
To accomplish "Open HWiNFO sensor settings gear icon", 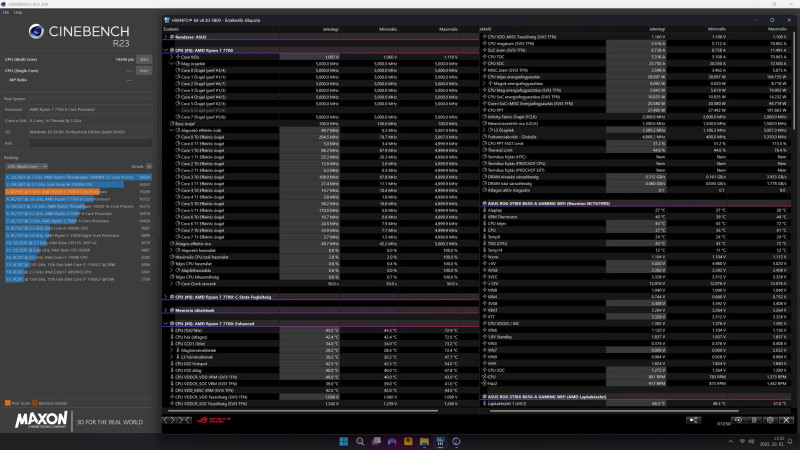I will pyautogui.click(x=770, y=420).
